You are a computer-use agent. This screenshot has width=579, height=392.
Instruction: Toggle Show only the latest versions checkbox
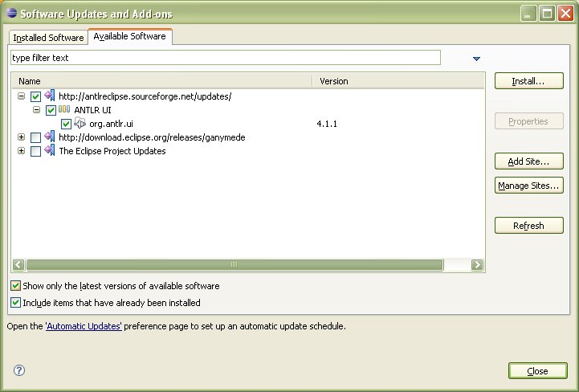click(x=16, y=286)
